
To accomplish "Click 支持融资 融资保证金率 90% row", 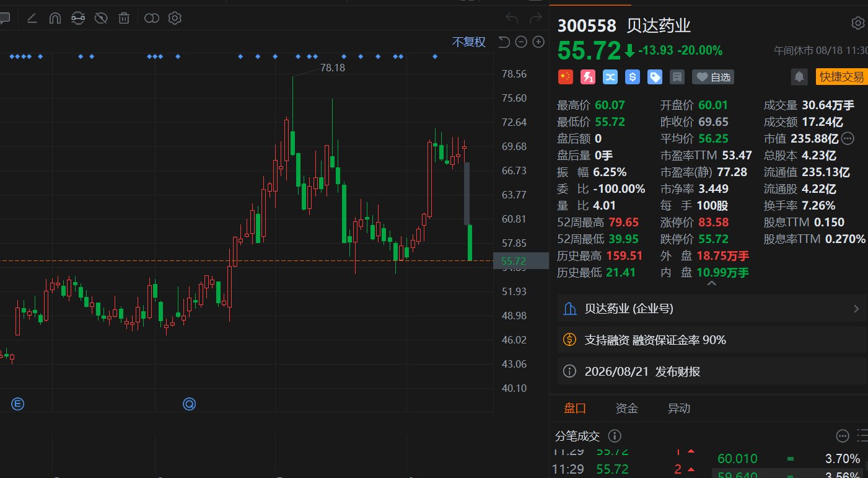I will pos(712,340).
